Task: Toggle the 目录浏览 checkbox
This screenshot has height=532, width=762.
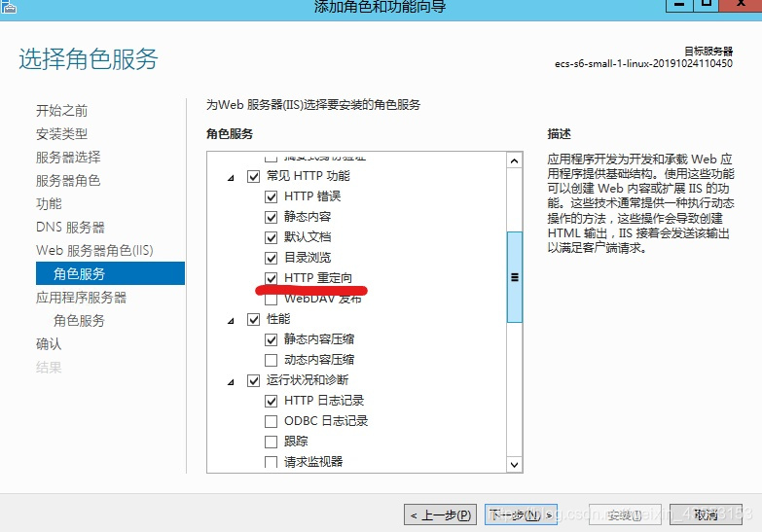Action: pos(272,258)
